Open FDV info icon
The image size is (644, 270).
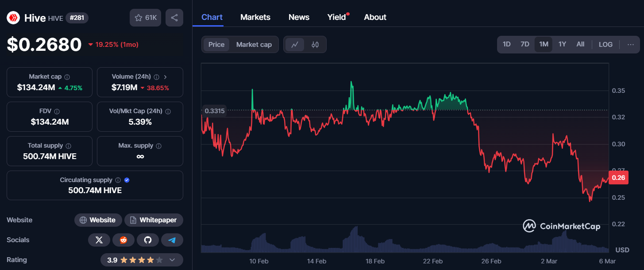pyautogui.click(x=57, y=111)
